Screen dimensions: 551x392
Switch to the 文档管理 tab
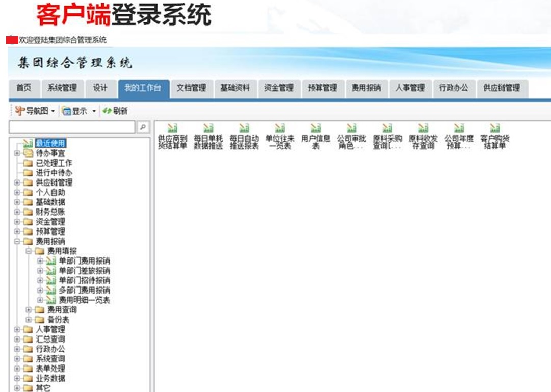[191, 88]
